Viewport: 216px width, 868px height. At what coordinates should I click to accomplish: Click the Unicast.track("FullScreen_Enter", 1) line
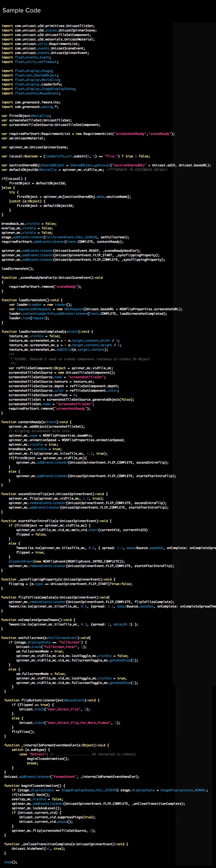[x=52, y=647]
